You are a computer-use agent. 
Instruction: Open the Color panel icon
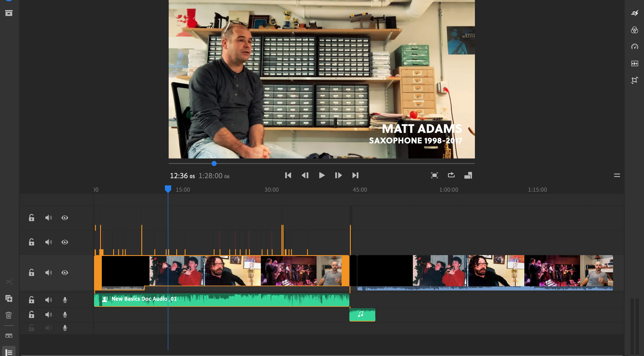tap(634, 30)
